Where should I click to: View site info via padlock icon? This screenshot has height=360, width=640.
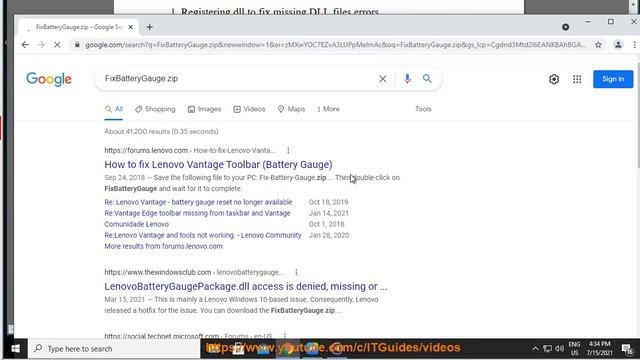tap(77, 44)
